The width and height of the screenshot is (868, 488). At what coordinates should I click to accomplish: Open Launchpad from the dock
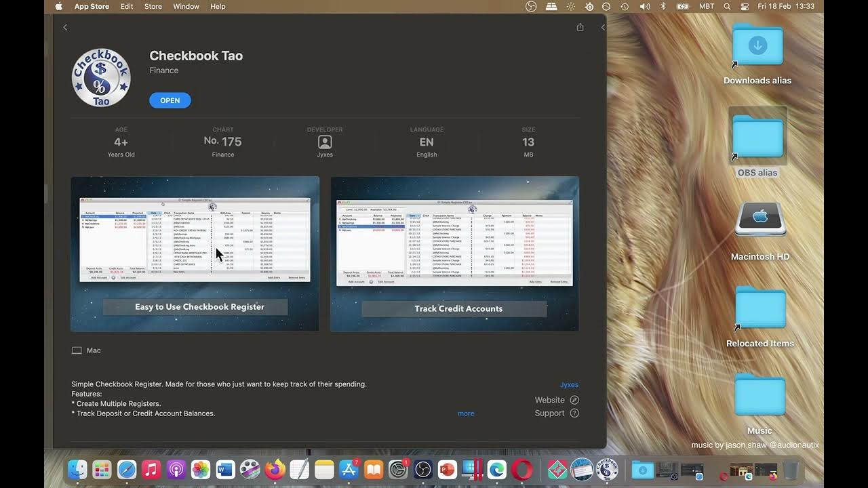(x=102, y=470)
